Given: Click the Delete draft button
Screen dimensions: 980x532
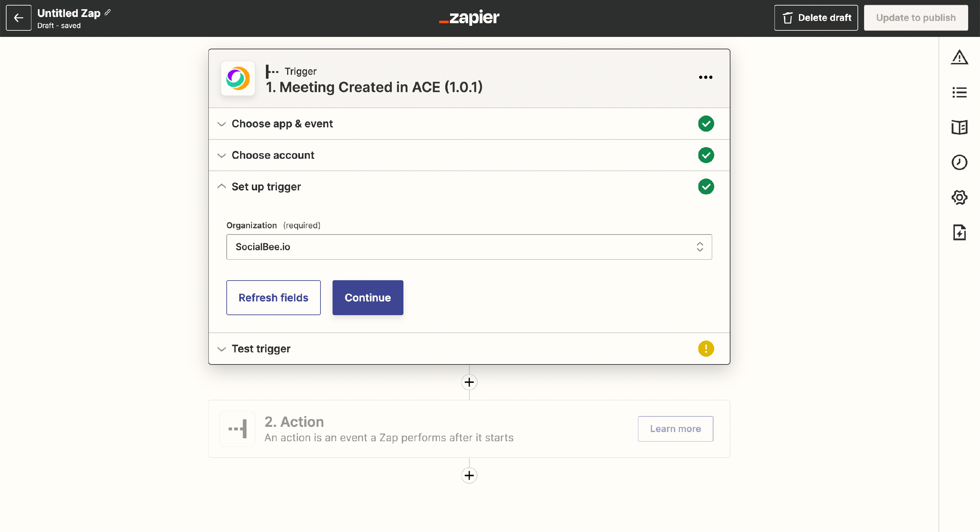Looking at the screenshot, I should coord(816,18).
